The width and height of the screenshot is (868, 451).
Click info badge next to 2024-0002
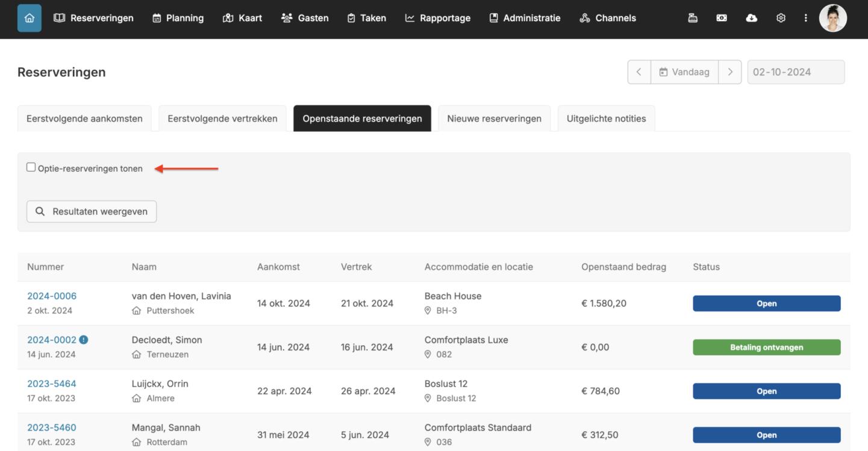(84, 340)
